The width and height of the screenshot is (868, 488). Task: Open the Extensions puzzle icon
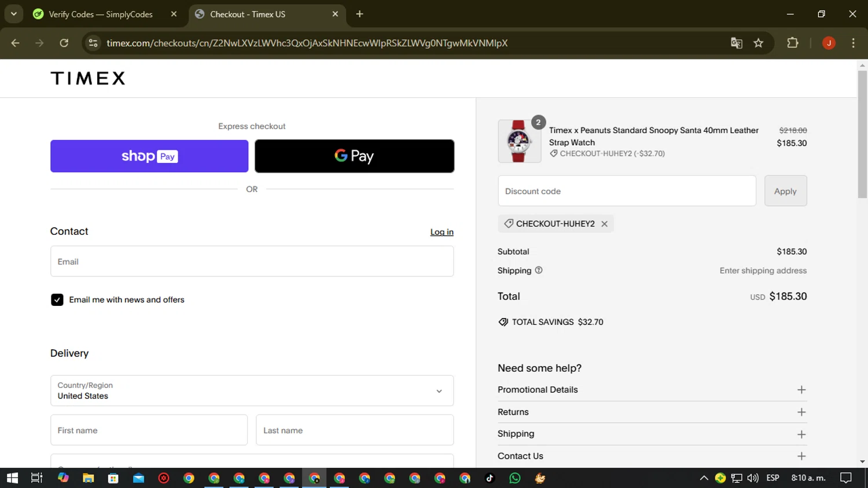tap(793, 43)
